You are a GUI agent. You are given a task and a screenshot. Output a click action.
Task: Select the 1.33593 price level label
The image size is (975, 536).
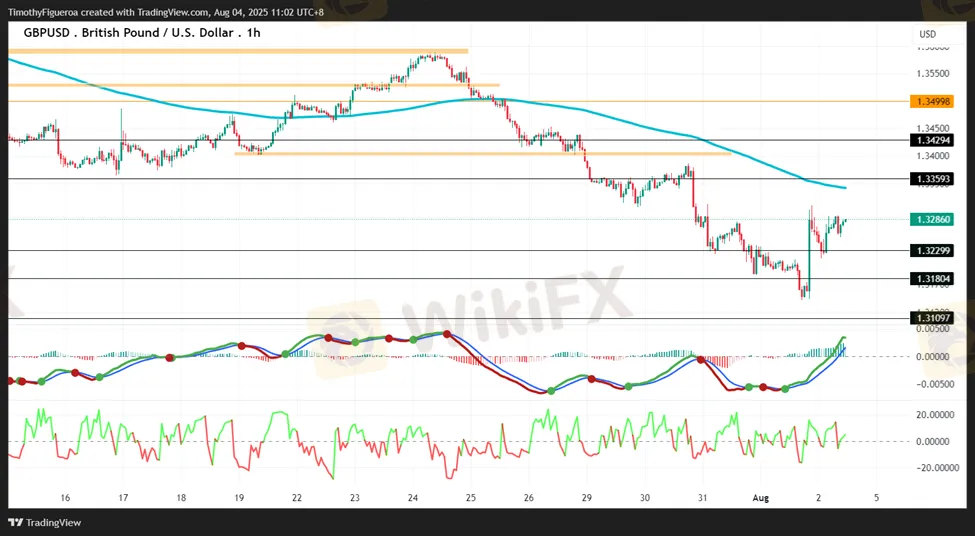931,179
